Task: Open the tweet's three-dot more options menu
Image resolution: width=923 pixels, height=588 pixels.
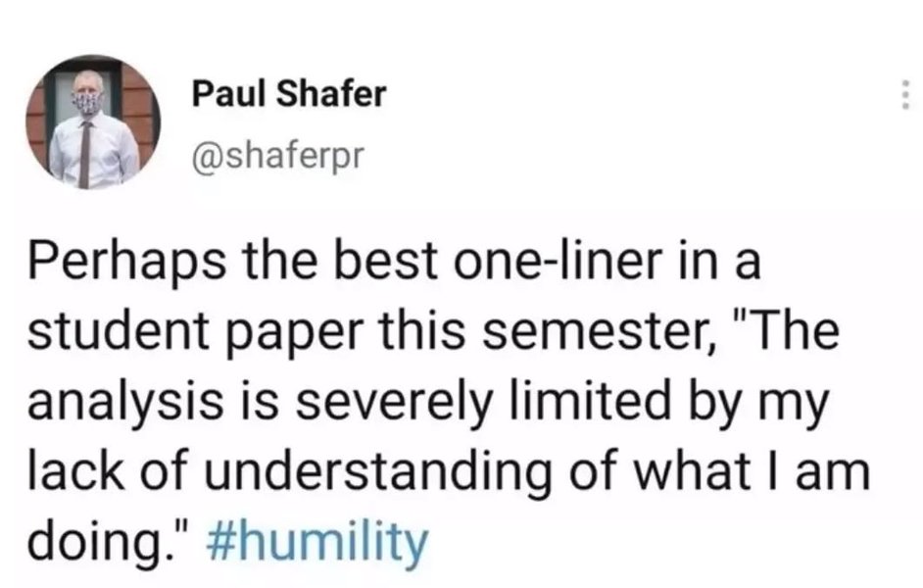Action: tap(904, 96)
